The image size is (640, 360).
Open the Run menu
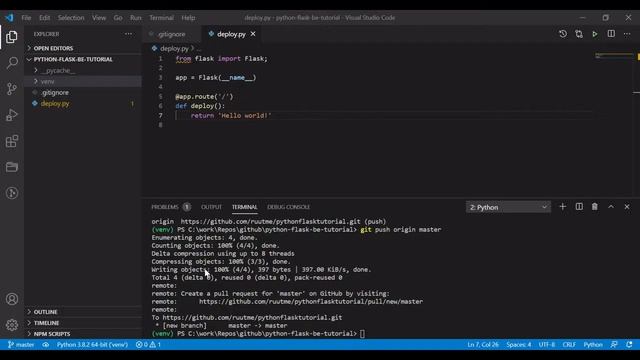click(136, 18)
